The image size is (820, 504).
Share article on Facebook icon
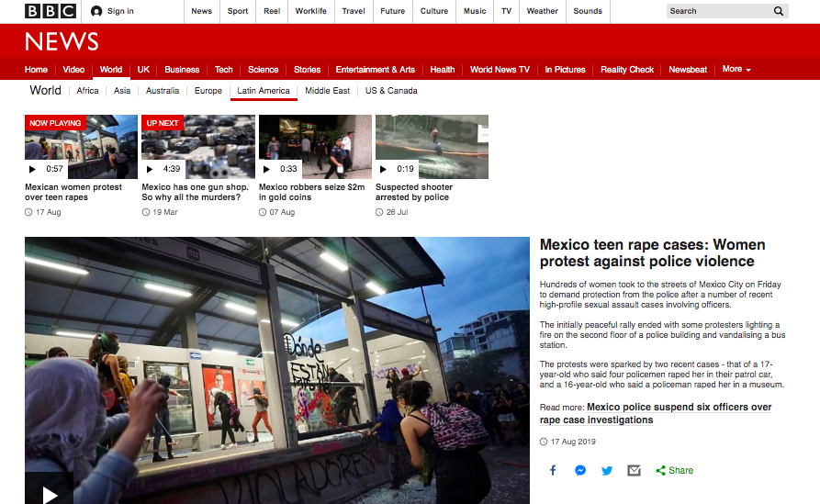[553, 470]
